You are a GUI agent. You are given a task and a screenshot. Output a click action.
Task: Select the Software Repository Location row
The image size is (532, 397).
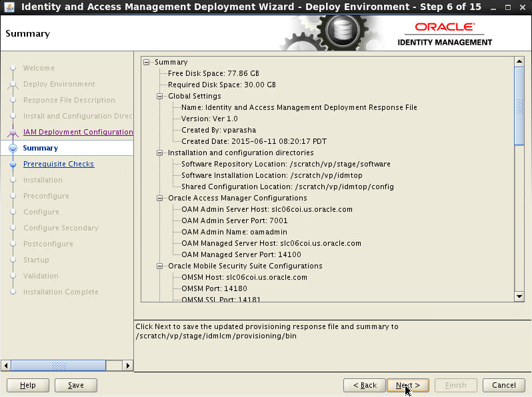coord(286,164)
